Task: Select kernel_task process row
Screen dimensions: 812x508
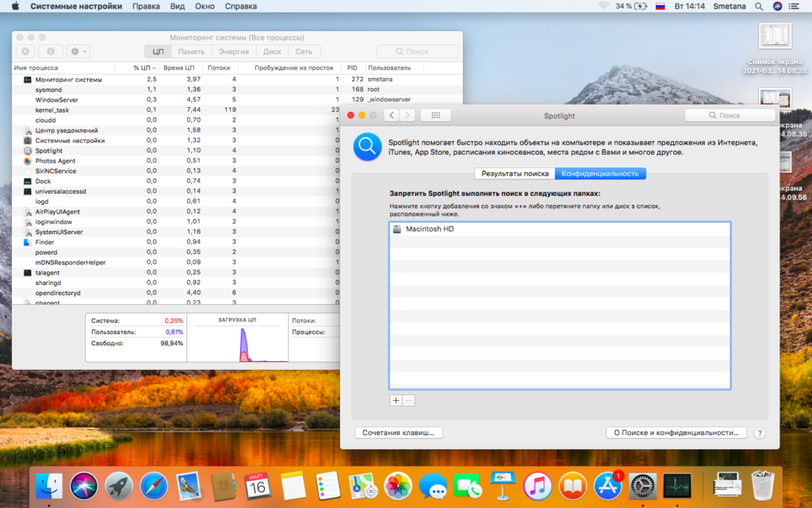Action: click(176, 110)
